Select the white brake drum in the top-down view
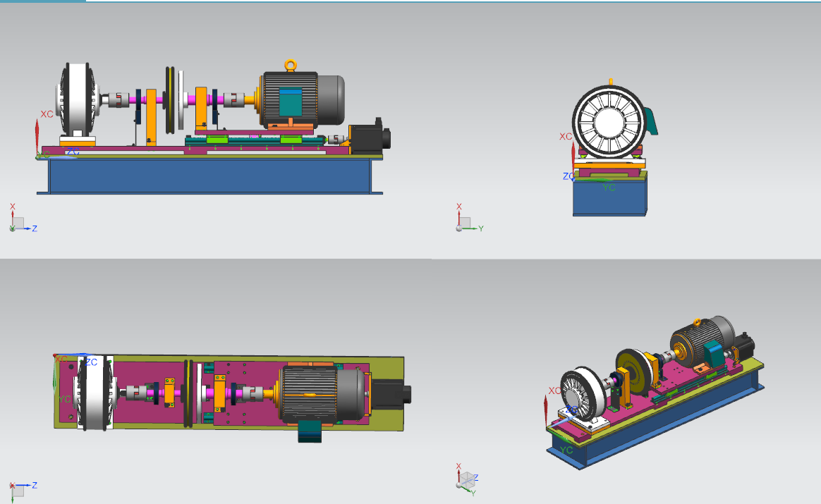 click(x=95, y=393)
